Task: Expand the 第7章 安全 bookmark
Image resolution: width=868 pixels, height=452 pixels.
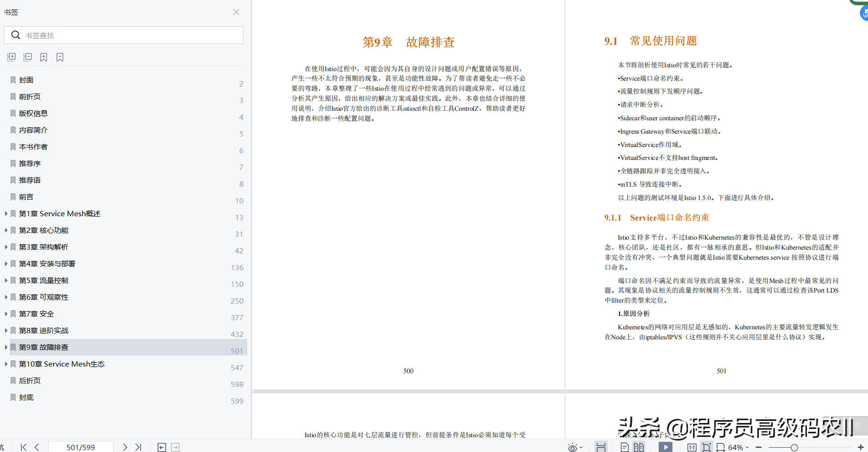Action: pos(6,314)
